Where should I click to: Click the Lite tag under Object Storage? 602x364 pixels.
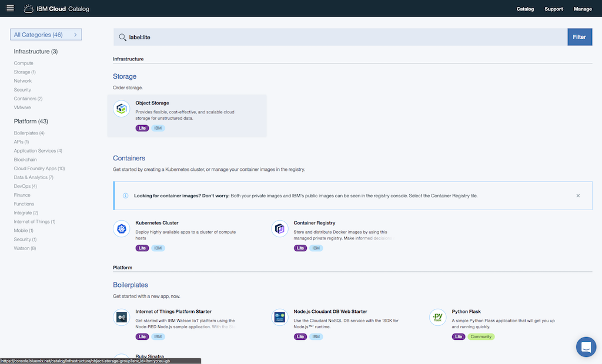(x=142, y=128)
